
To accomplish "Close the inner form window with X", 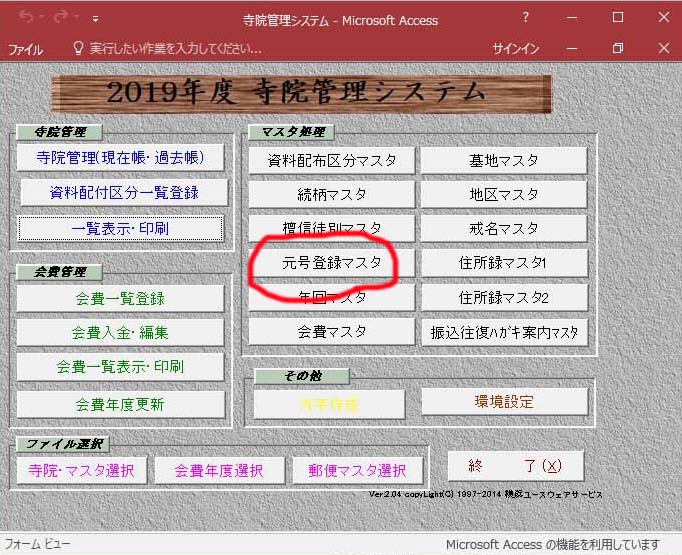I will pos(661,48).
